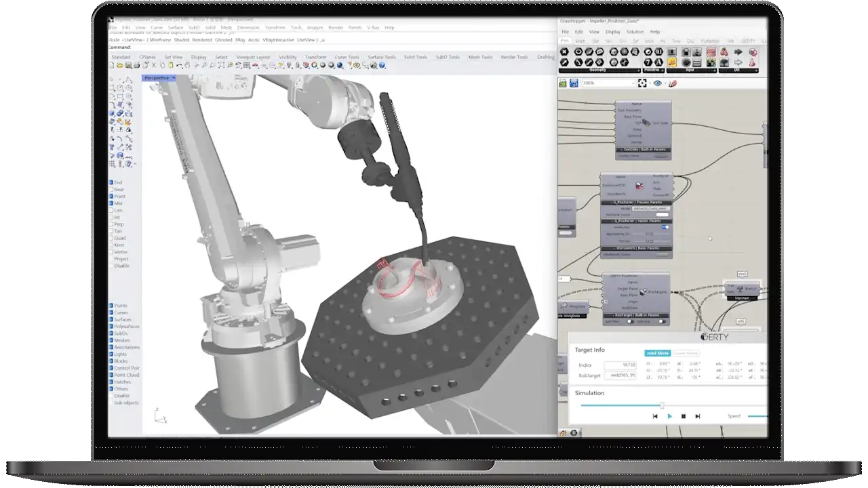Skip to simulation end button
Screen dimensions: 868x488
click(698, 416)
